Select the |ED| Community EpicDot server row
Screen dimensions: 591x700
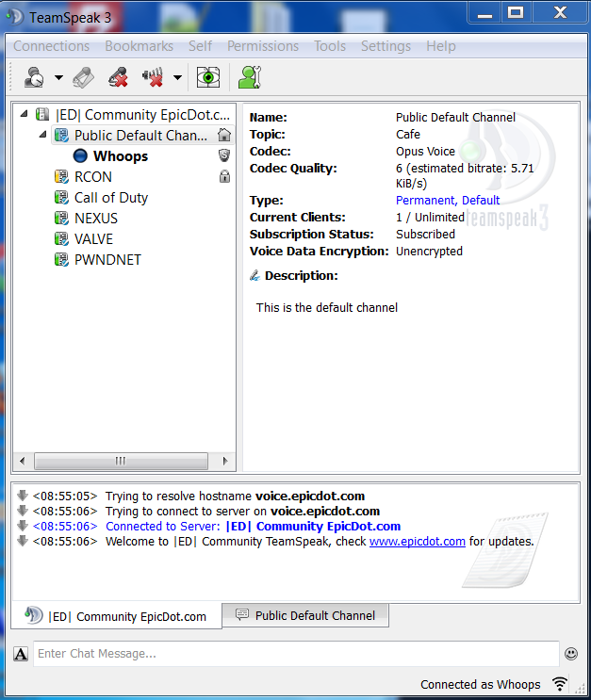pyautogui.click(x=133, y=115)
